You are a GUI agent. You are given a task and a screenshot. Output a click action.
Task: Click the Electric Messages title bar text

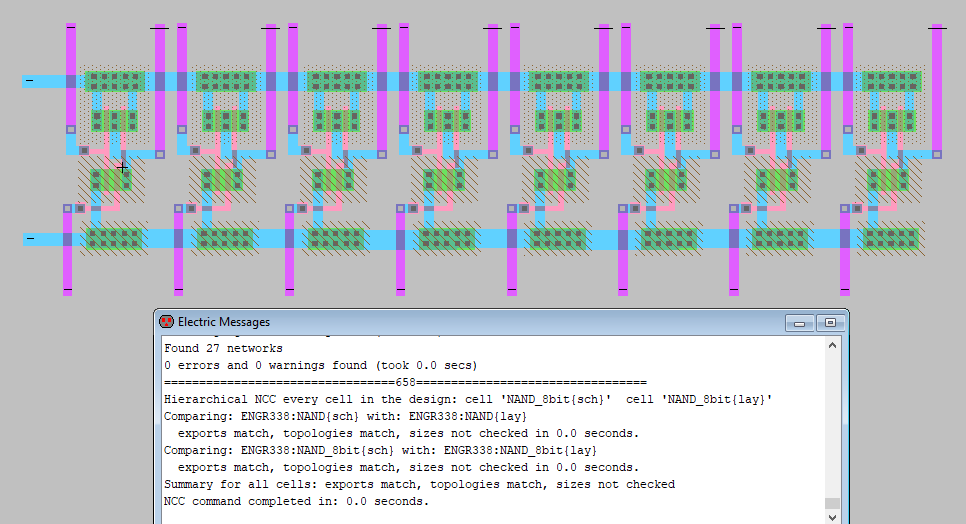pos(224,322)
